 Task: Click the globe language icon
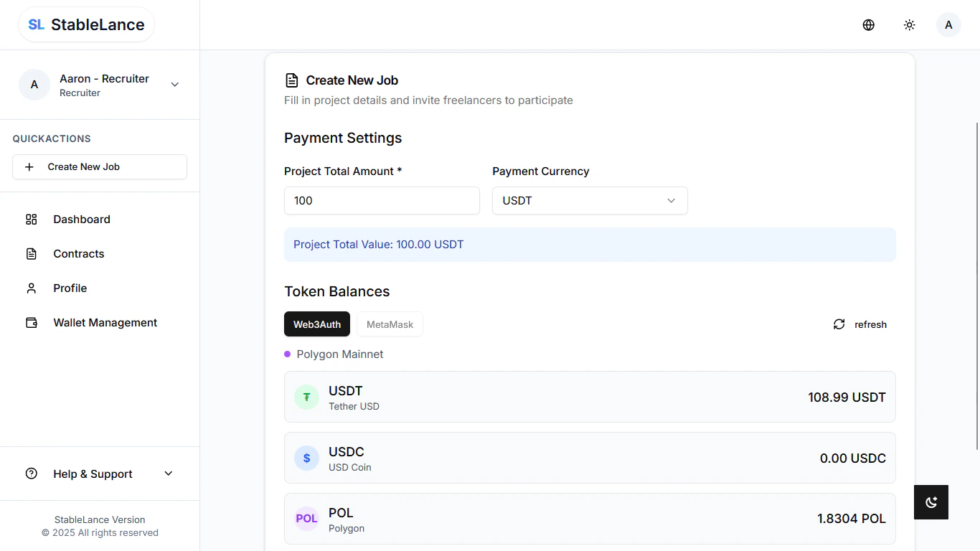point(868,24)
